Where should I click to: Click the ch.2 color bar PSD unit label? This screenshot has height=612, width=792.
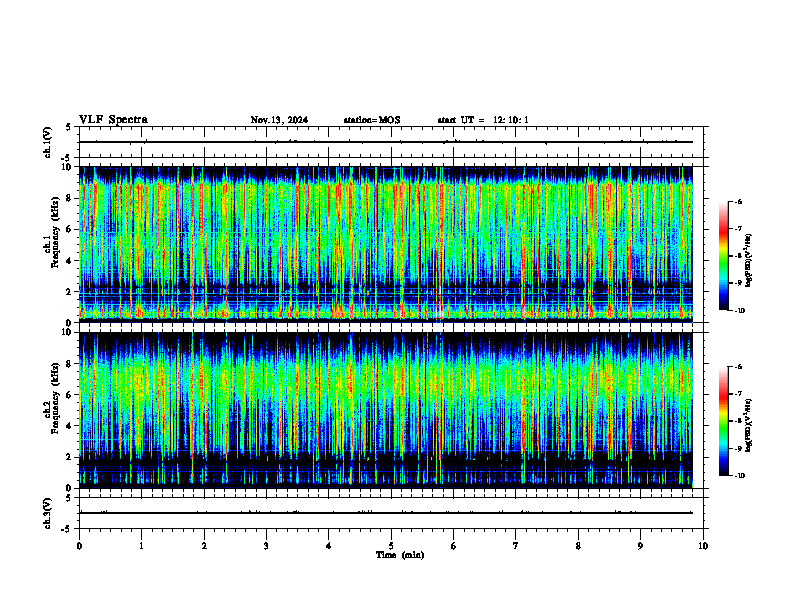pyautogui.click(x=749, y=425)
